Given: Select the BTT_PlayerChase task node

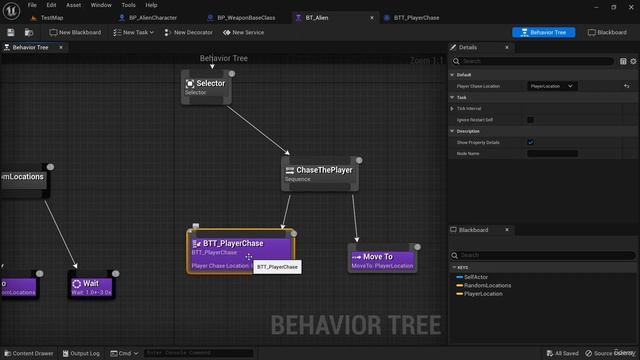Looking at the screenshot, I should pyautogui.click(x=240, y=251).
